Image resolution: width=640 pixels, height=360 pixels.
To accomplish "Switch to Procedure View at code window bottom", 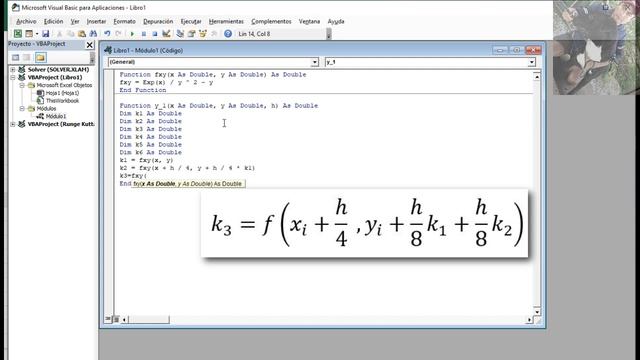I will pyautogui.click(x=108, y=319).
